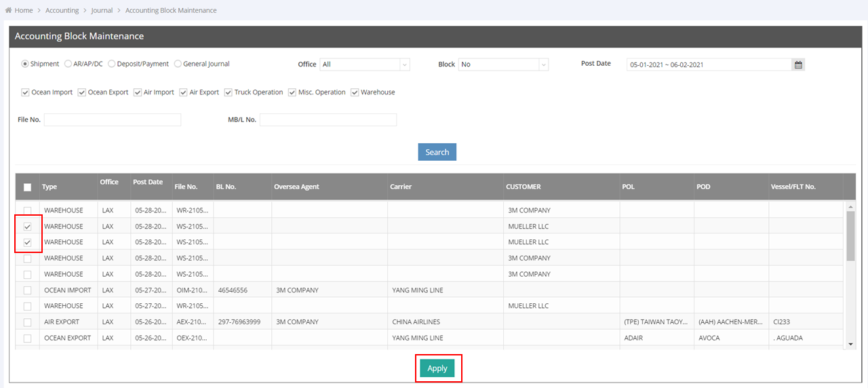Uncheck the Ocean Import checkbox
The height and width of the screenshot is (388, 868).
pos(25,92)
